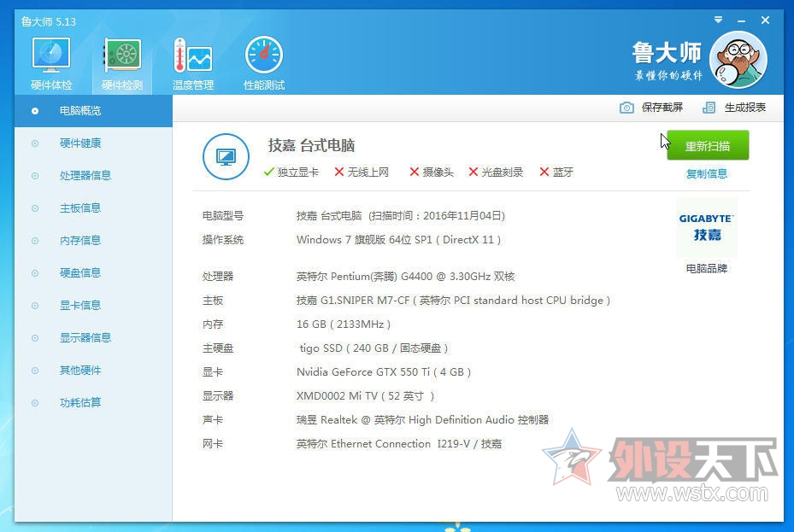Open the 硬件体检 hardware checkup icon
The width and height of the screenshot is (794, 532).
[51, 64]
